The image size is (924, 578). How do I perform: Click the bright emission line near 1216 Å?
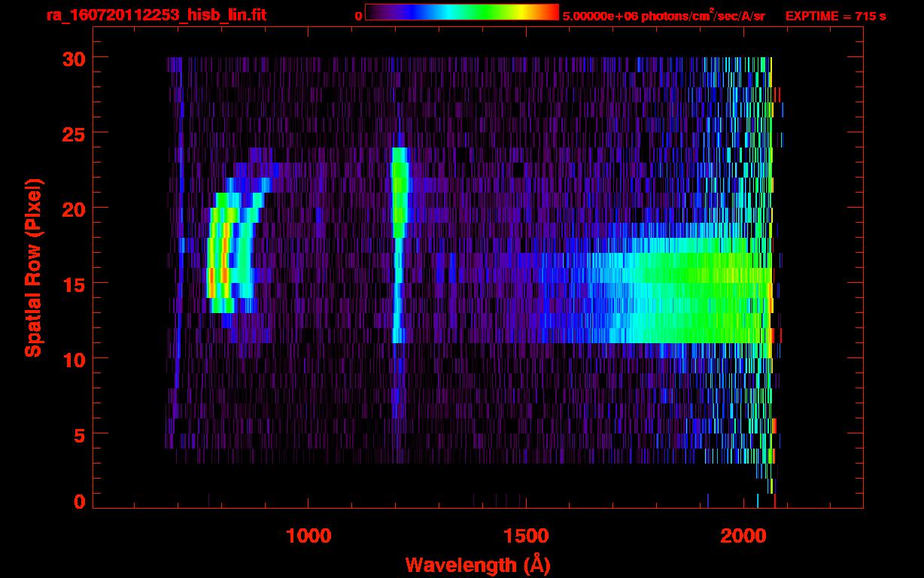pyautogui.click(x=399, y=245)
